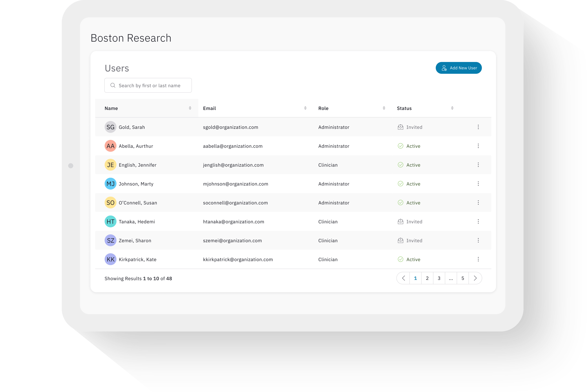The image size is (587, 392).
Task: Go to page 2 of results
Action: click(x=427, y=278)
